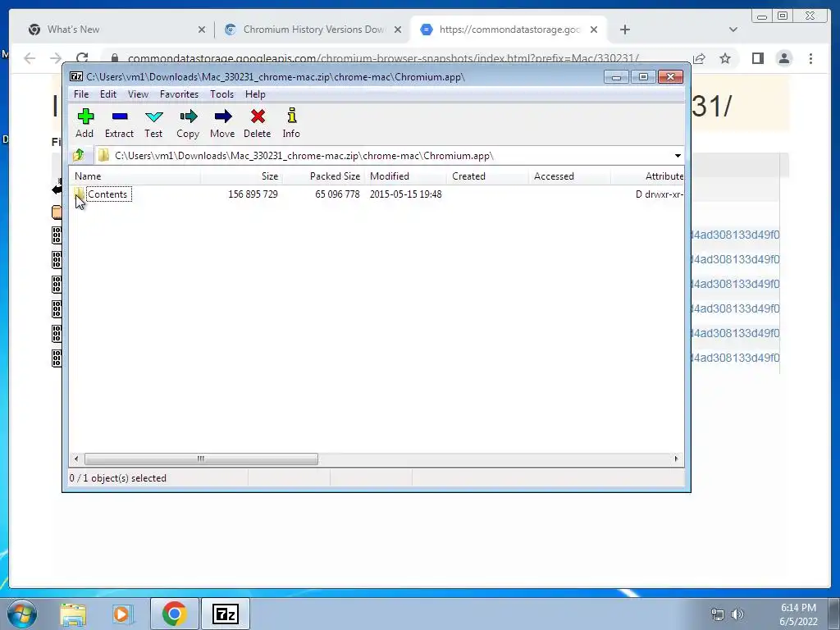Viewport: 840px width, 630px height.
Task: Sort by the Size column header
Action: (242, 176)
